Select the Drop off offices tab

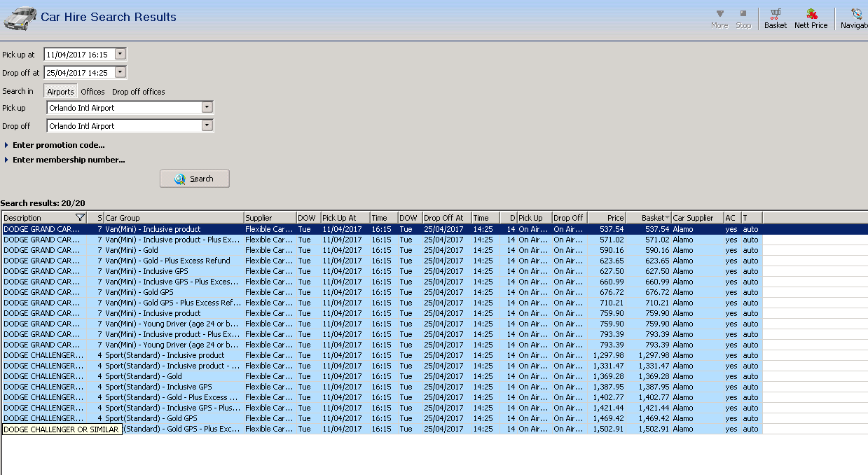(138, 92)
